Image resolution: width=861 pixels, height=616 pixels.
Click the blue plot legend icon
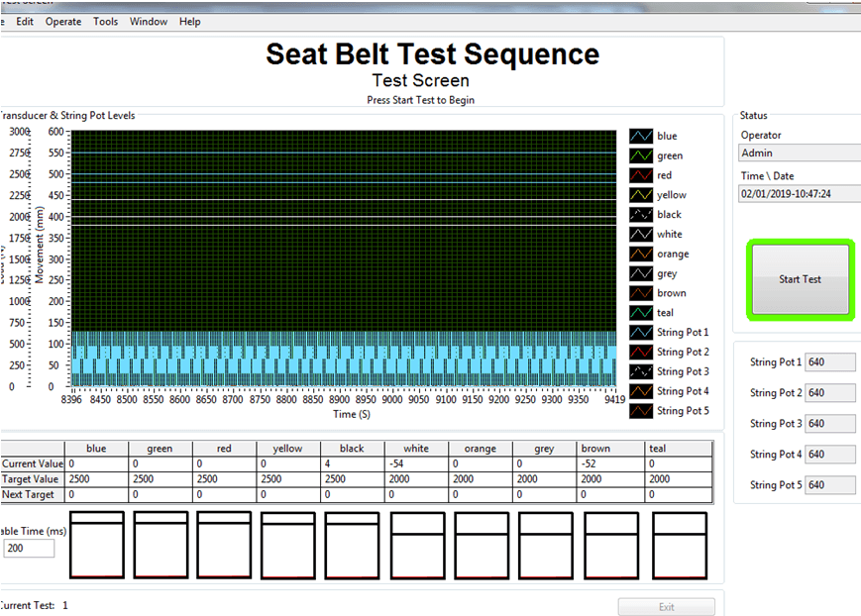tap(641, 136)
